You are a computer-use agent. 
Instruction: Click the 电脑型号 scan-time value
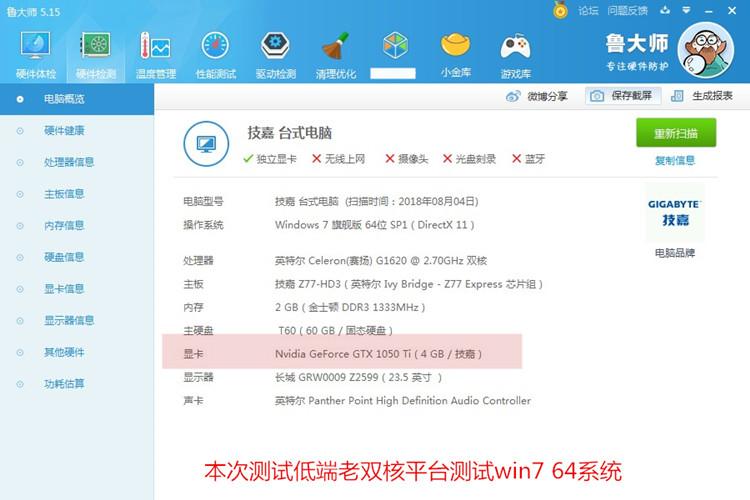click(x=377, y=201)
